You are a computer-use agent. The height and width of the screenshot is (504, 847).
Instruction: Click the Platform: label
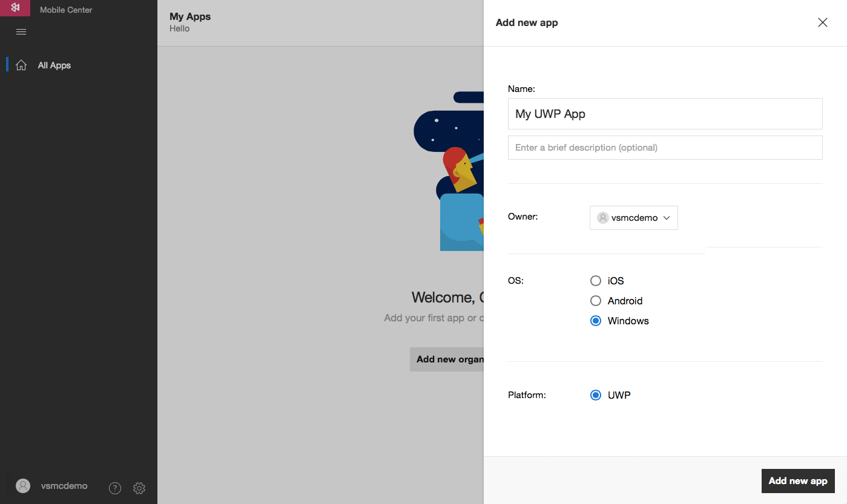[527, 395]
